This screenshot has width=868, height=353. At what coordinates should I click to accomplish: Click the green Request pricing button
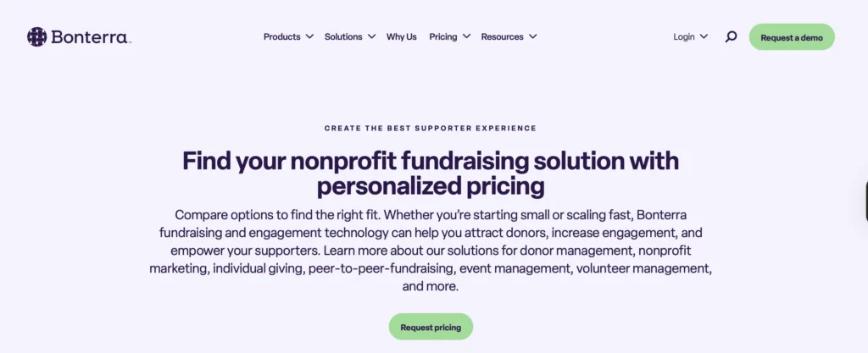(x=431, y=327)
